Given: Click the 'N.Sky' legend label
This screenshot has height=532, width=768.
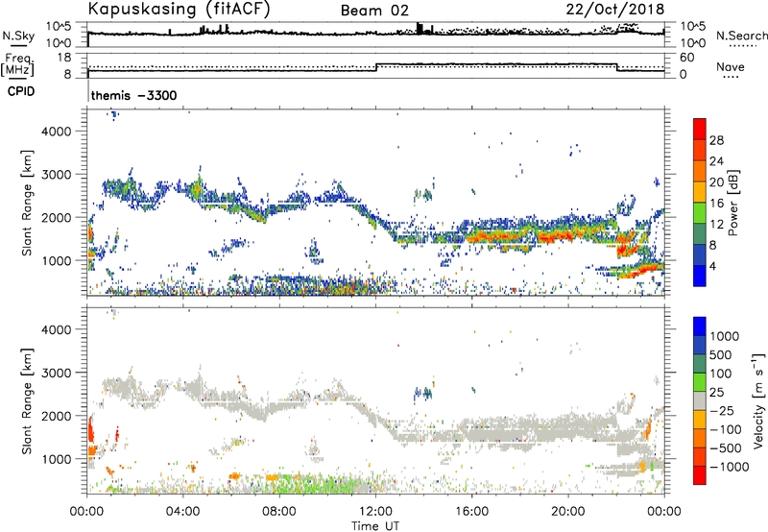Looking at the screenshot, I should point(18,36).
